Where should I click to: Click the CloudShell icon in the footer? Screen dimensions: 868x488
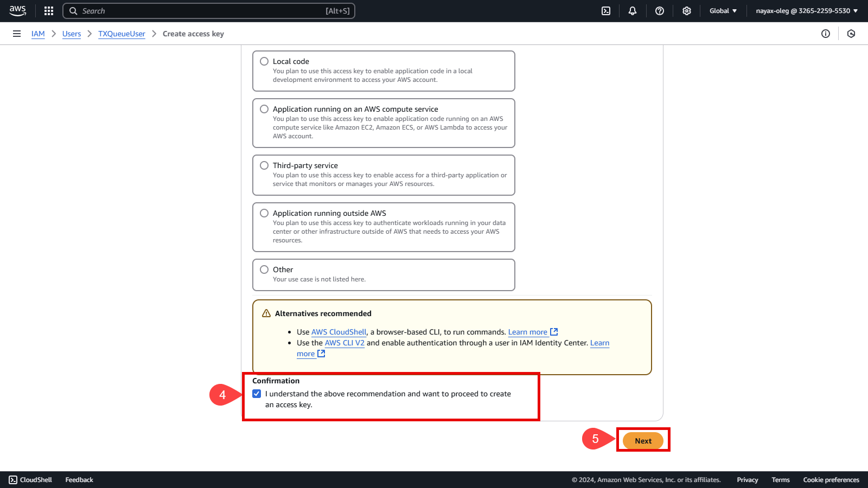click(x=13, y=480)
